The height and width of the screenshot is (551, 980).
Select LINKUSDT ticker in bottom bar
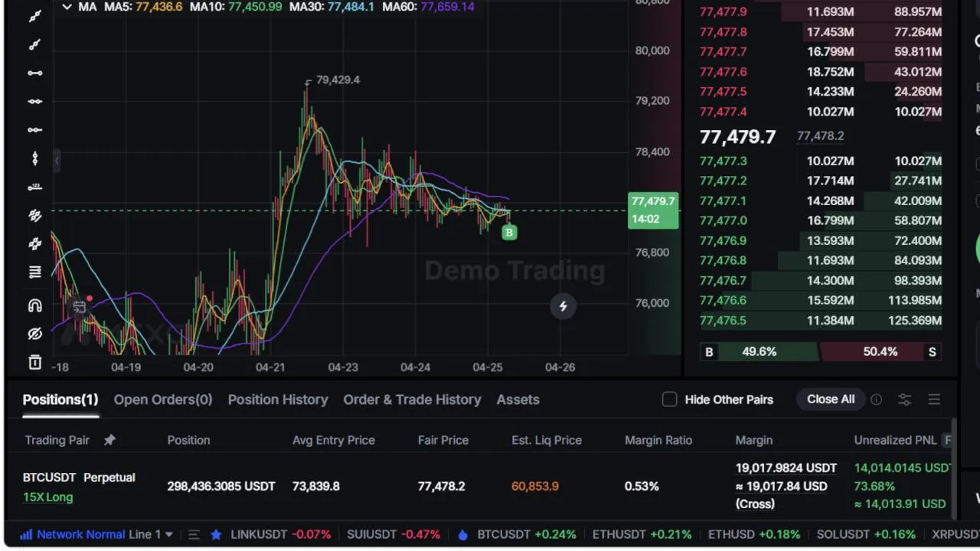coord(280,534)
